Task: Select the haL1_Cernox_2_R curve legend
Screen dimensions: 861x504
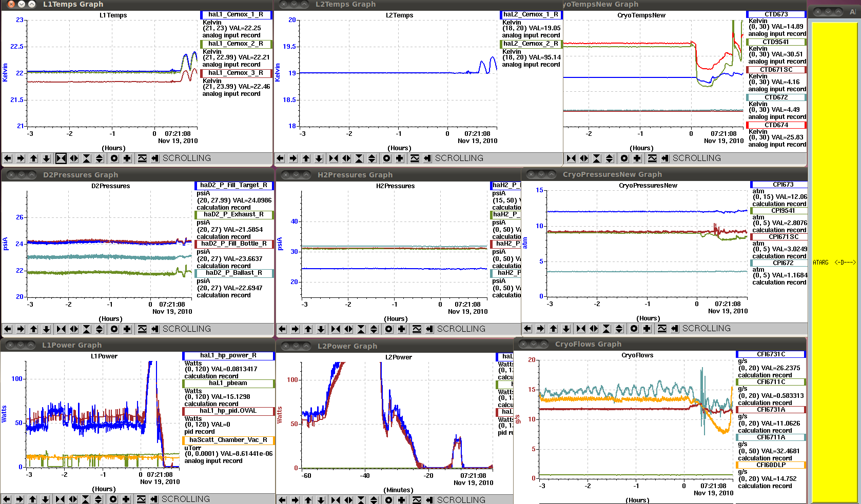Action: (x=236, y=44)
